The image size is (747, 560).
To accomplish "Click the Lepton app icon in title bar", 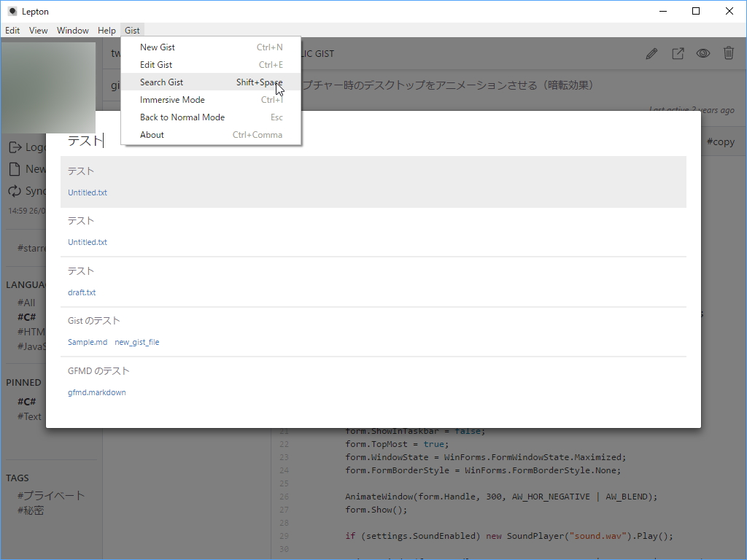I will point(13,12).
